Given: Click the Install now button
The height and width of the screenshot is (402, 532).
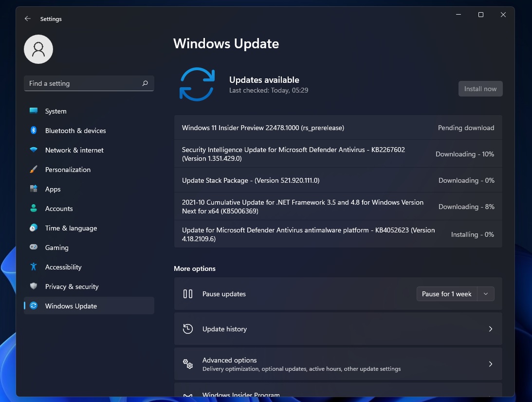Looking at the screenshot, I should tap(480, 89).
